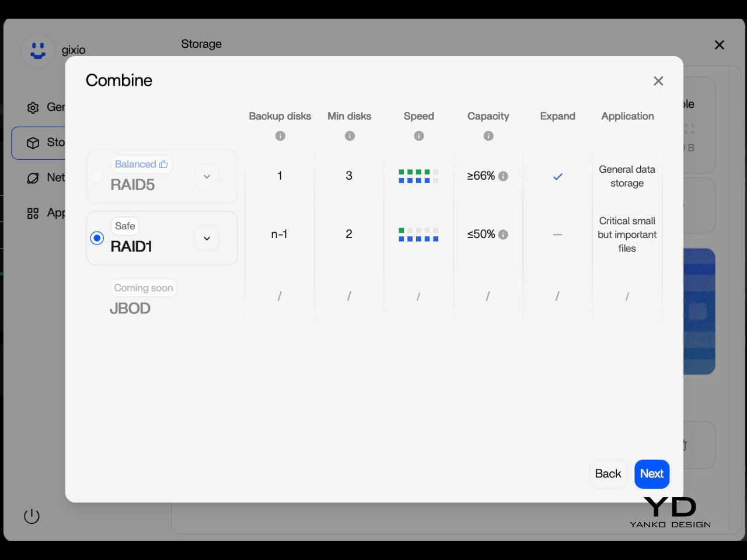Select the RAID5 radio button
Screen dimensions: 747x560
tap(97, 176)
